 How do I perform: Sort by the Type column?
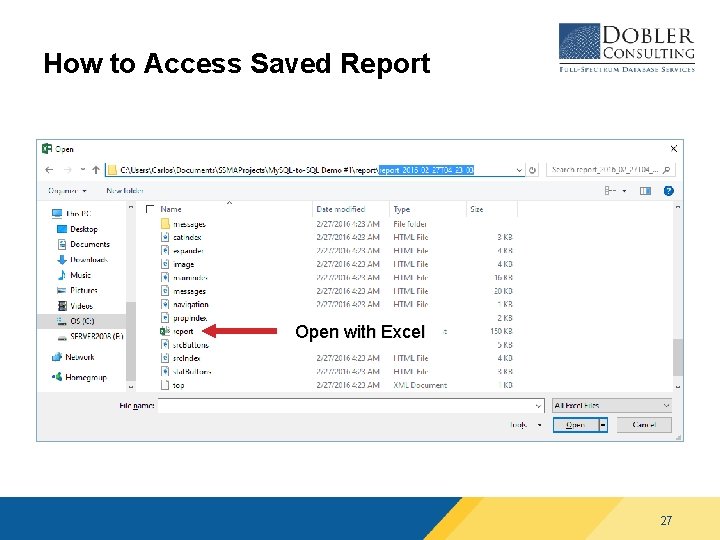click(402, 209)
